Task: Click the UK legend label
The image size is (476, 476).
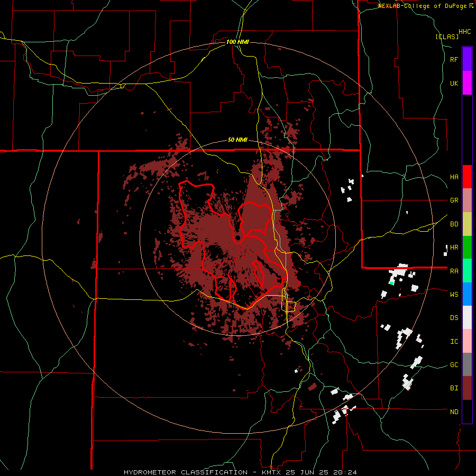Action: [454, 83]
